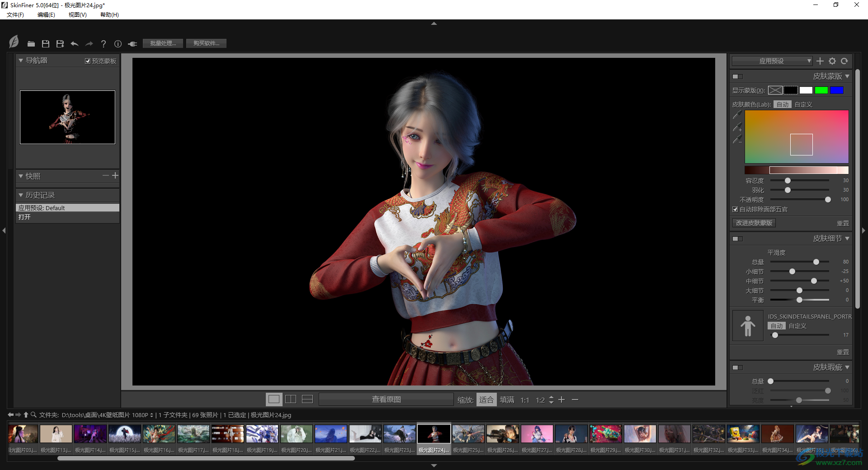Click 重置 in the skin mask panel
The width and height of the screenshot is (868, 470).
pyautogui.click(x=843, y=223)
